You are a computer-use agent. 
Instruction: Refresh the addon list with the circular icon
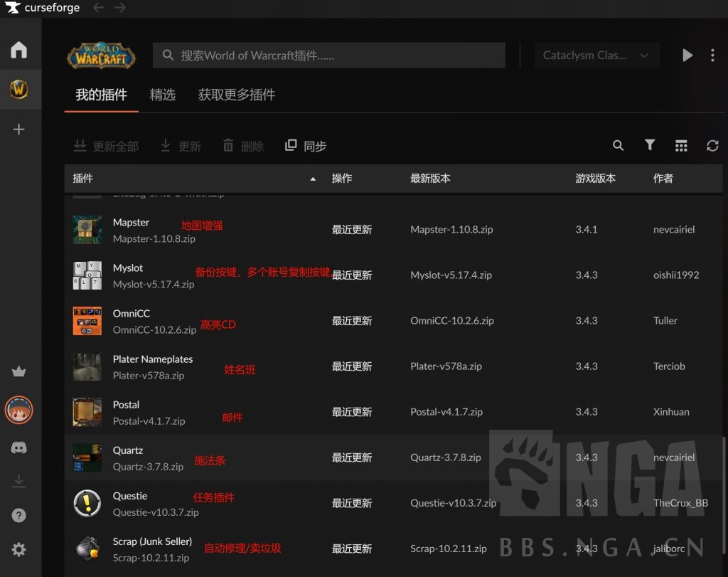tap(712, 145)
